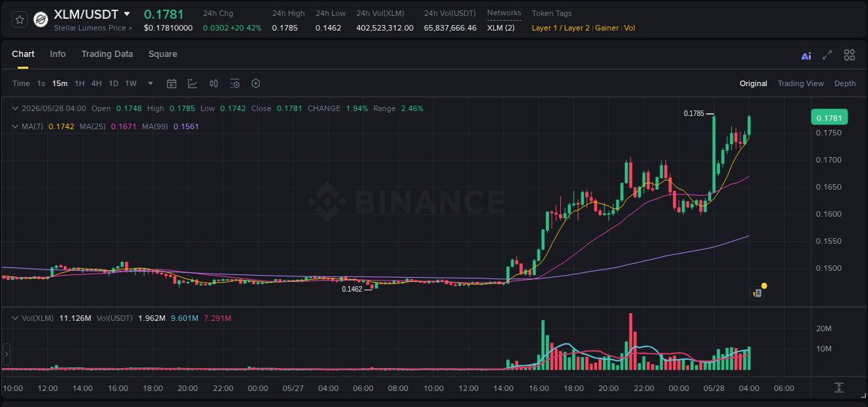The width and height of the screenshot is (868, 407).
Task: Click the Networks label
Action: tap(504, 13)
